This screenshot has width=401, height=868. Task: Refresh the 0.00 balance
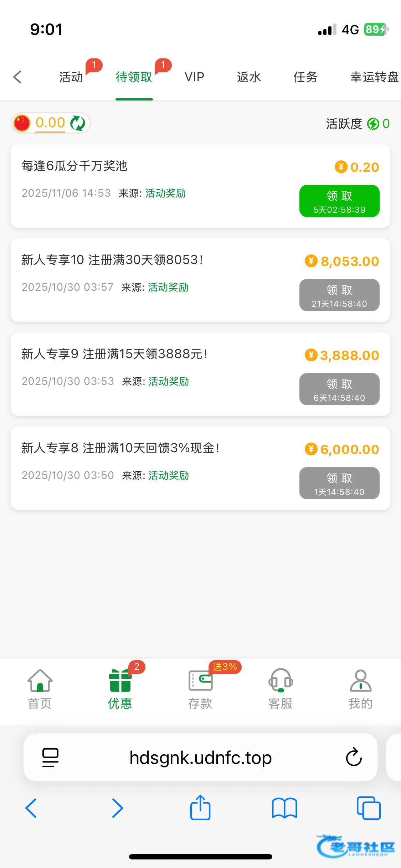77,123
